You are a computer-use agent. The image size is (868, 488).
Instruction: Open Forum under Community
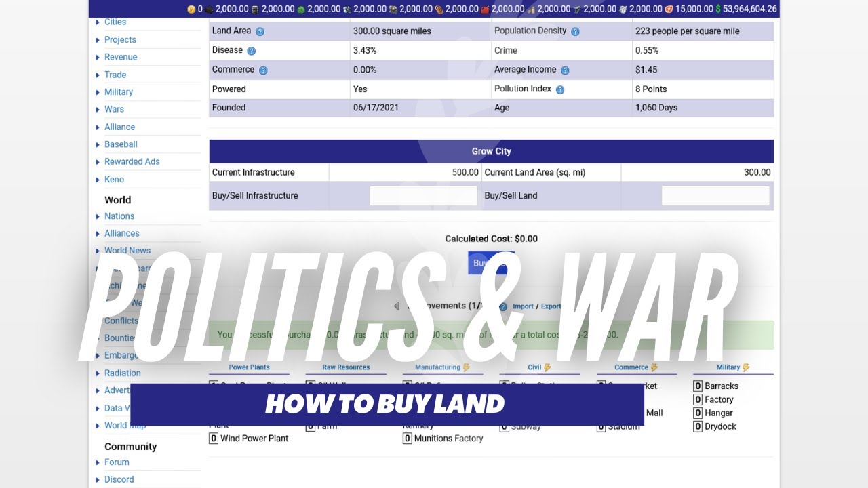pyautogui.click(x=117, y=462)
